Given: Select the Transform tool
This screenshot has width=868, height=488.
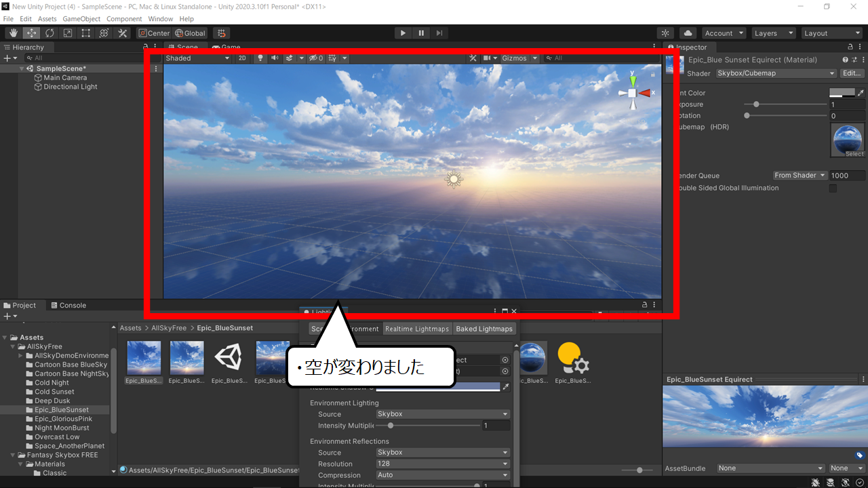Looking at the screenshot, I should click(104, 33).
